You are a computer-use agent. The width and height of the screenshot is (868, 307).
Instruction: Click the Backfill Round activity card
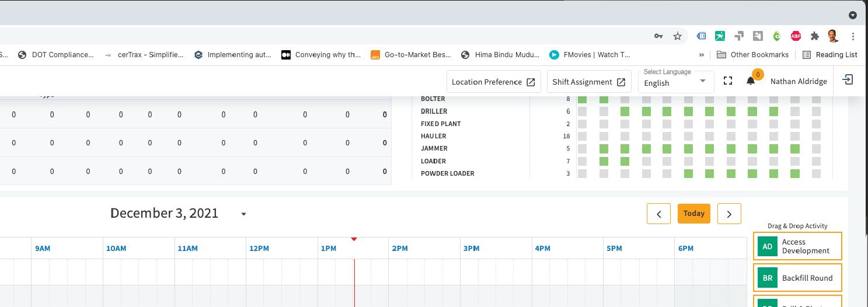pos(798,278)
